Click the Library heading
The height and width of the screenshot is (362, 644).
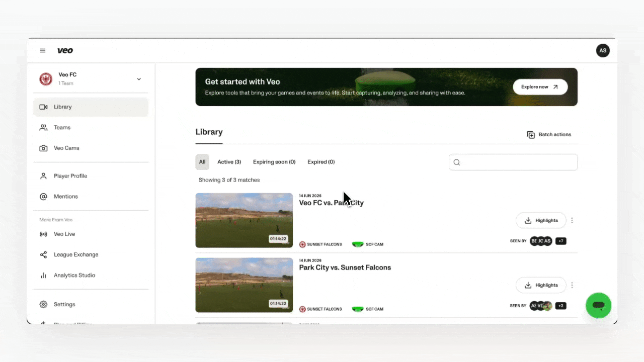tap(209, 132)
